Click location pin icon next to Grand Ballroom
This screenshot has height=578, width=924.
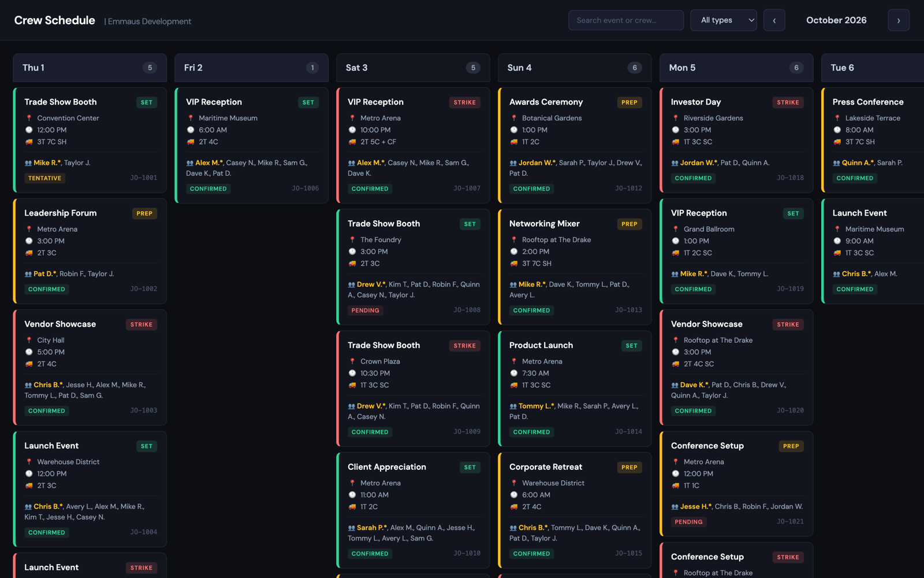pos(676,229)
